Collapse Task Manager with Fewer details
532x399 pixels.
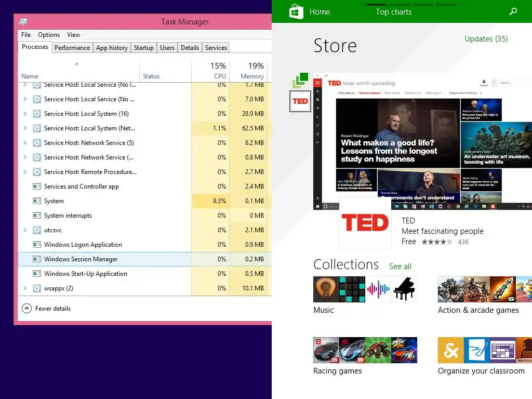(46, 309)
